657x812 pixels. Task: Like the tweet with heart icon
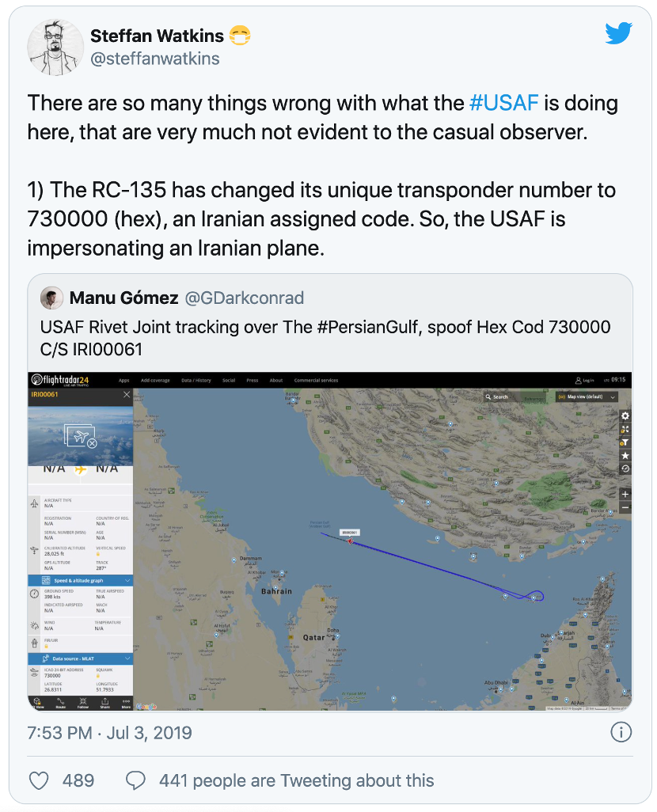tap(39, 780)
